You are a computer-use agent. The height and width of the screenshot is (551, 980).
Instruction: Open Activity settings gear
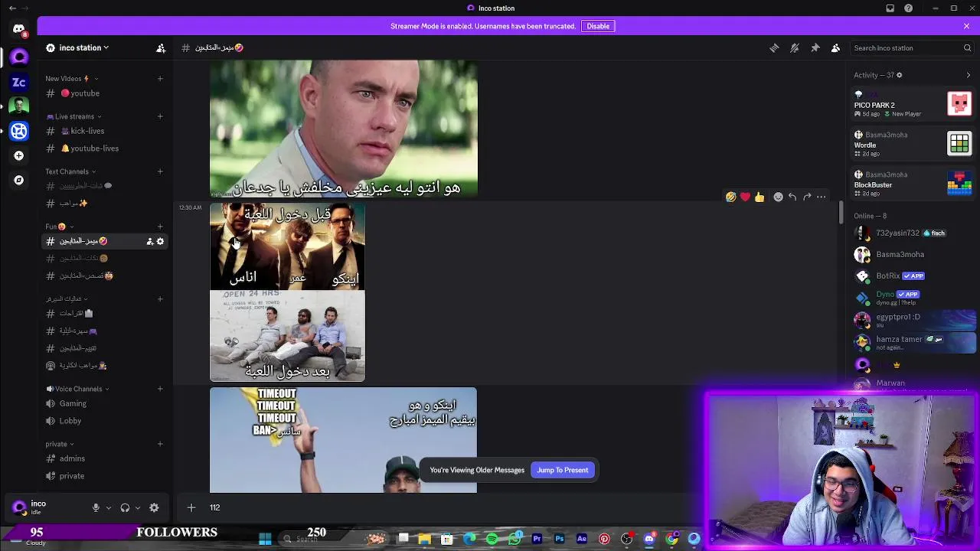(899, 75)
